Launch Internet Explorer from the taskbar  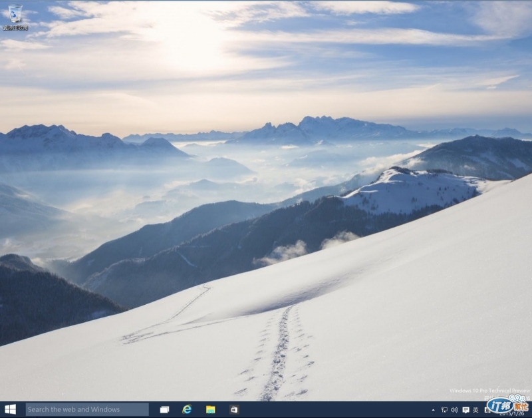[x=187, y=409]
